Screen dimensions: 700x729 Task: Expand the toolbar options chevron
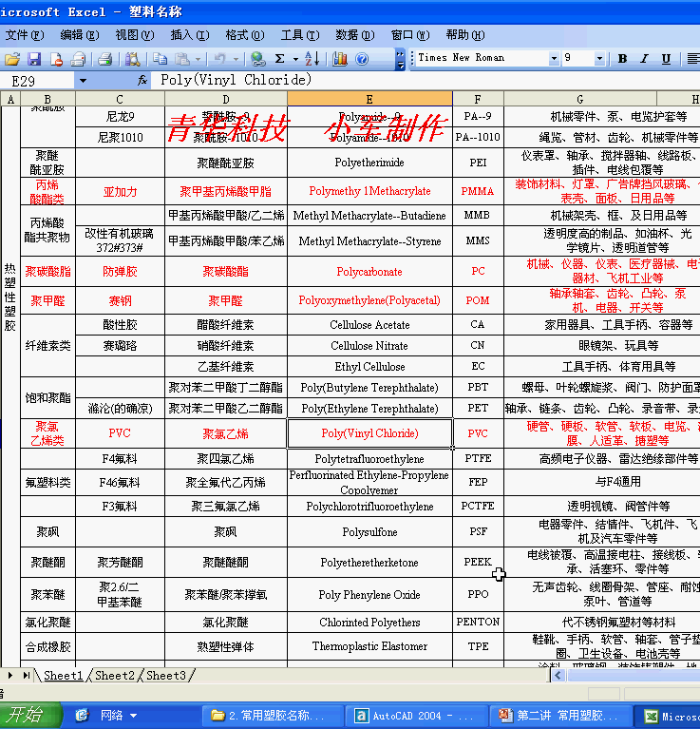coord(400,59)
